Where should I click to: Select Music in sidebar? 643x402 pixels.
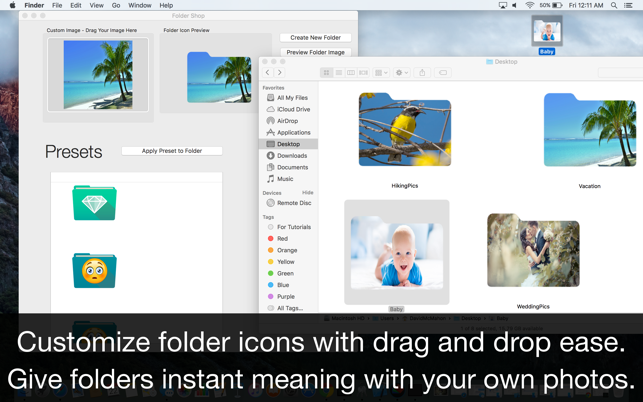[x=289, y=178]
